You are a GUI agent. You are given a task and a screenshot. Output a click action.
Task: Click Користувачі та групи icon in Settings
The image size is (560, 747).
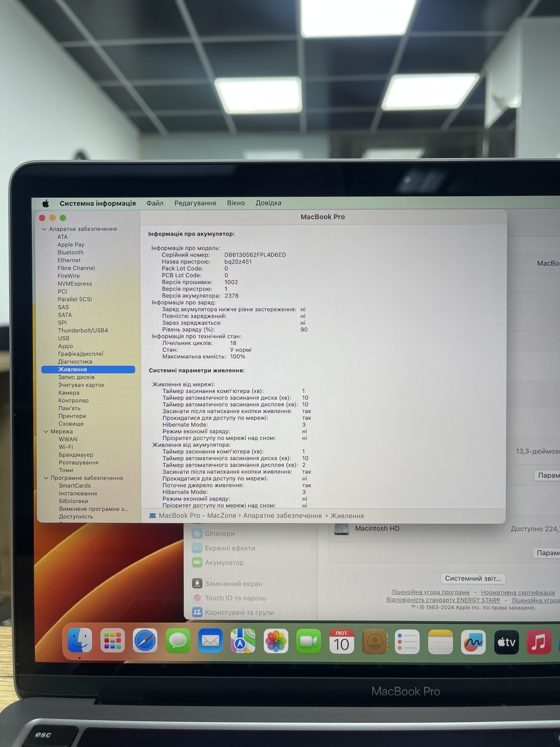(197, 612)
